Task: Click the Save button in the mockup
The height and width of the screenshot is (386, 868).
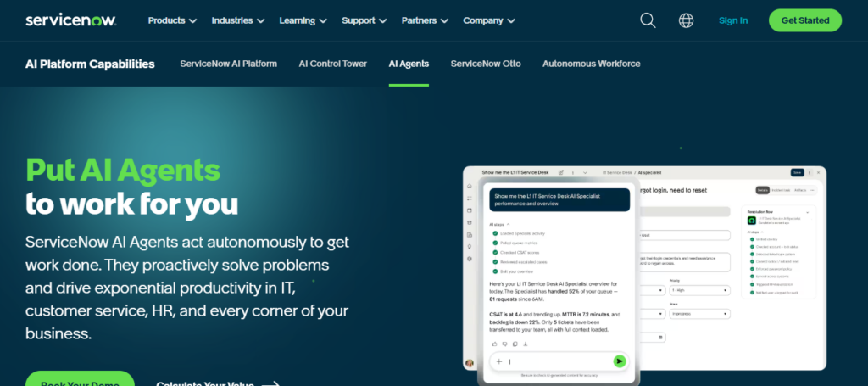Action: pos(797,172)
